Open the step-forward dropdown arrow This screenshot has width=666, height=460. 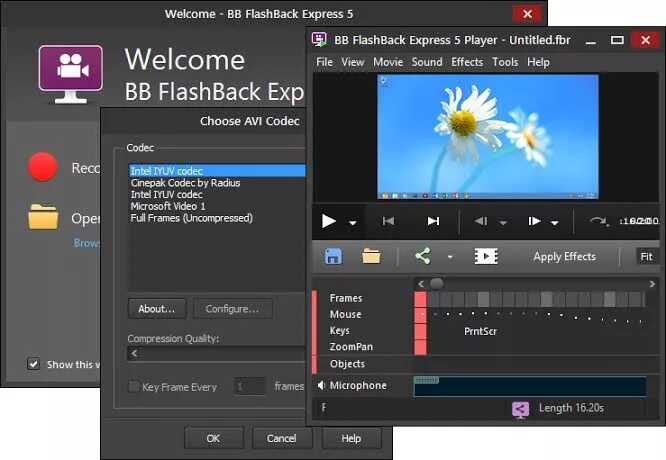[x=555, y=223]
